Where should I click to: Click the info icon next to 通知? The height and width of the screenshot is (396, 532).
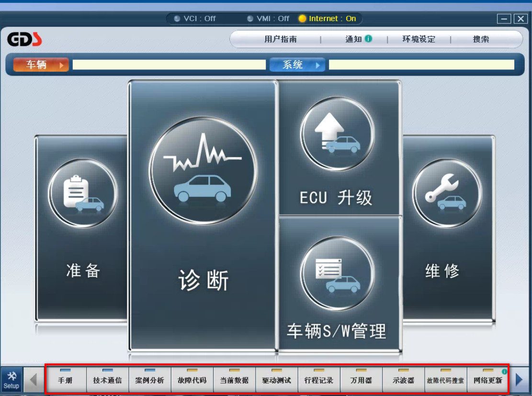[368, 39]
